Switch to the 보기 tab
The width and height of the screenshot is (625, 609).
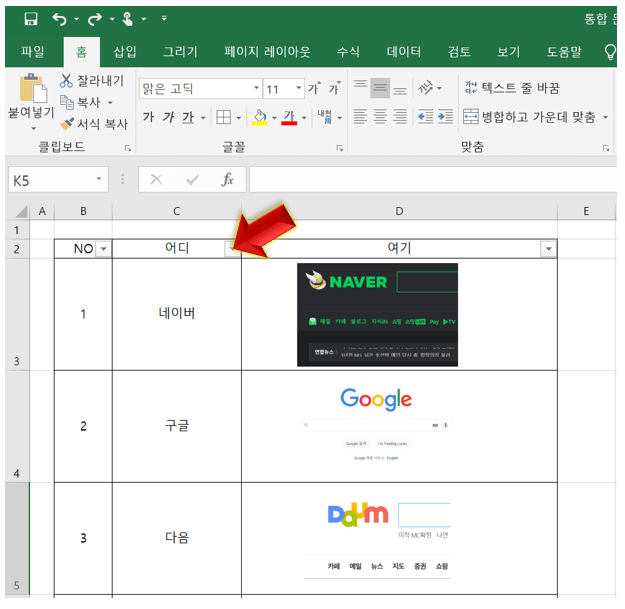509,51
